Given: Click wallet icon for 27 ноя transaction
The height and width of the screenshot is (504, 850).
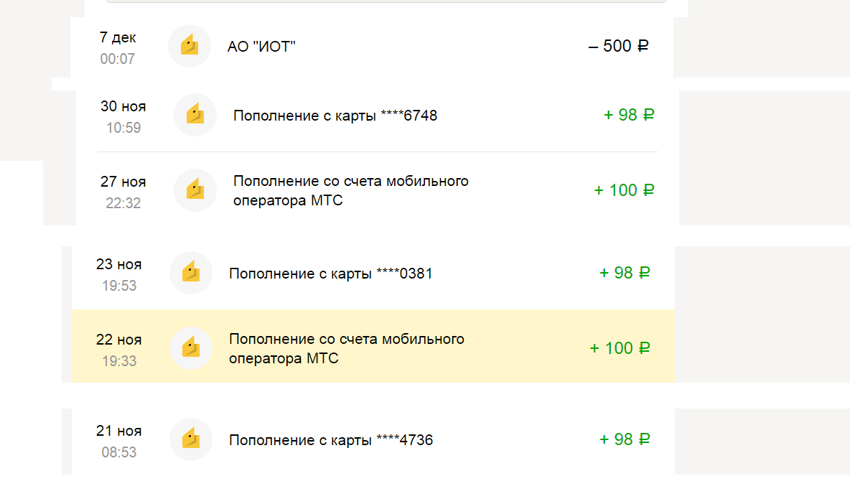Looking at the screenshot, I should pyautogui.click(x=195, y=190).
